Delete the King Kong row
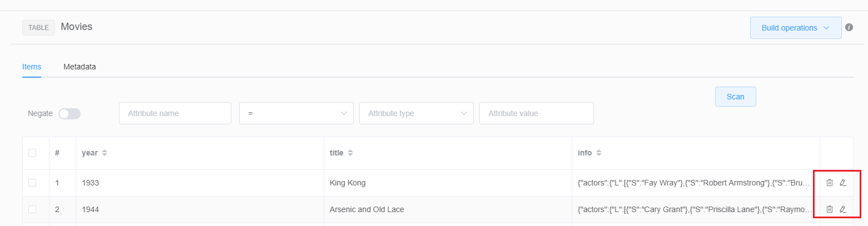 coord(829,183)
